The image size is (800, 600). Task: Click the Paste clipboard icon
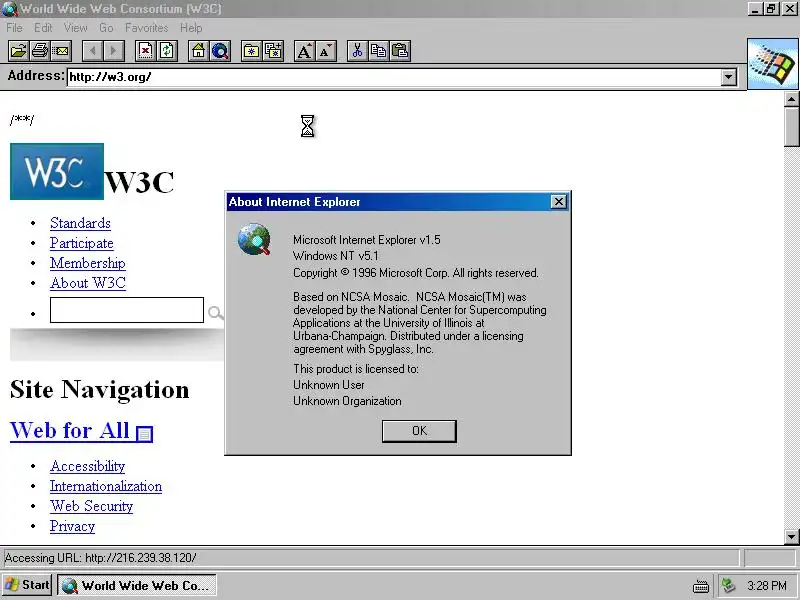pos(401,51)
